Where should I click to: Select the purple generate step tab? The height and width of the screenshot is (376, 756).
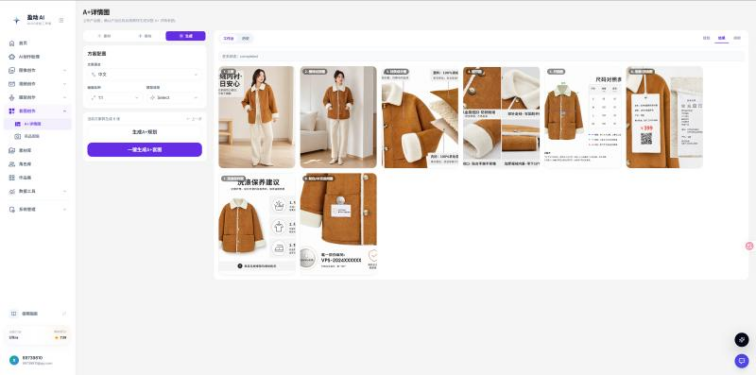point(186,36)
